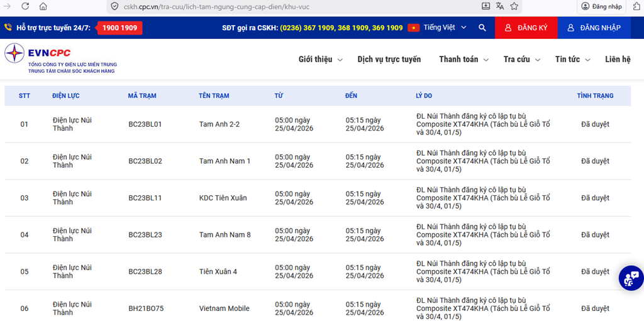Expand the Giới thiệu menu
Viewport: 644px width, 321px height.
pos(320,59)
